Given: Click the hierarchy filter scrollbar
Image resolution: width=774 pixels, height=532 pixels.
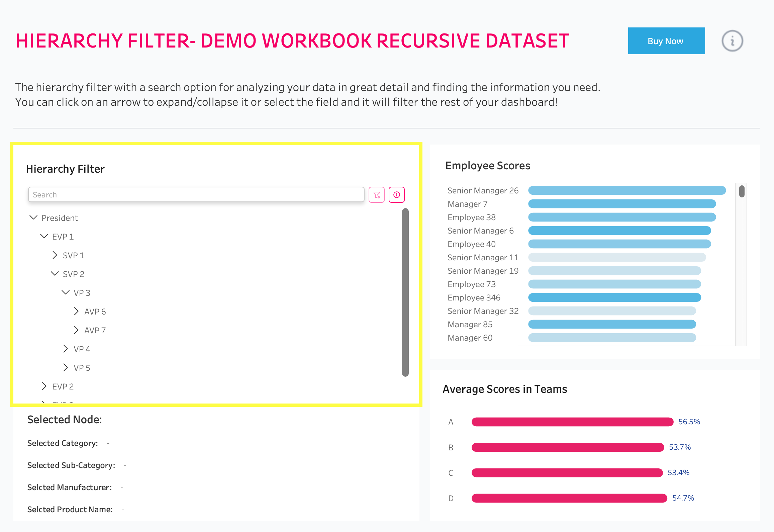Looking at the screenshot, I should tap(405, 292).
